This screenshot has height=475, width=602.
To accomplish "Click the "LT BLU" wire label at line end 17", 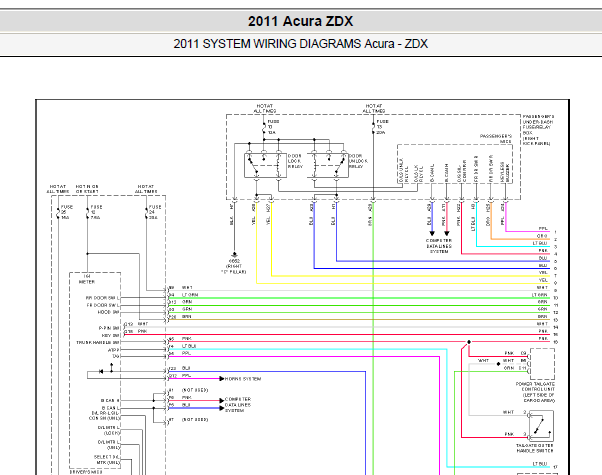I will [540, 464].
